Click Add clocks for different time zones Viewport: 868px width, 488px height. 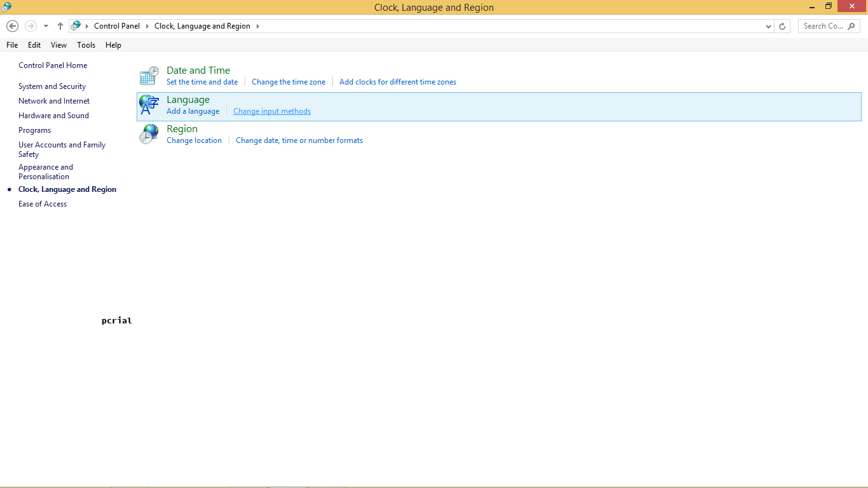[397, 81]
